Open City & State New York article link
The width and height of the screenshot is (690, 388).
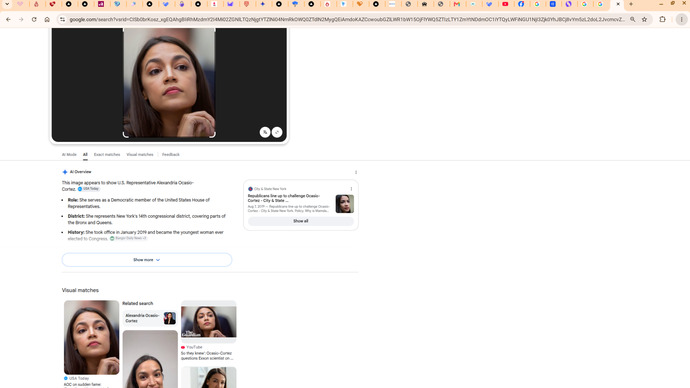pyautogui.click(x=284, y=198)
